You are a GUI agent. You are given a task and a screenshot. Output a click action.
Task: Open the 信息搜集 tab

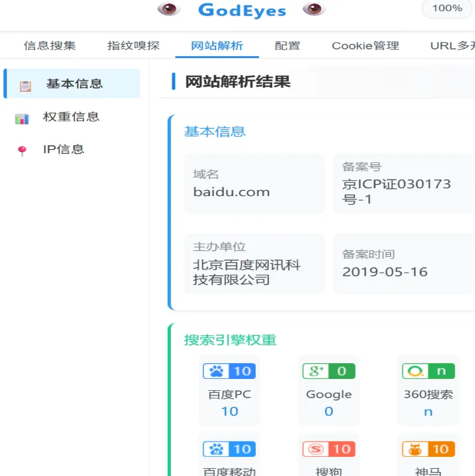[50, 46]
